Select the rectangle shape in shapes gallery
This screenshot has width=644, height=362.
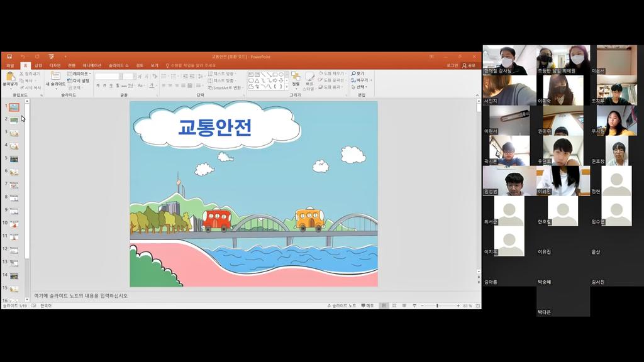[x=275, y=75]
